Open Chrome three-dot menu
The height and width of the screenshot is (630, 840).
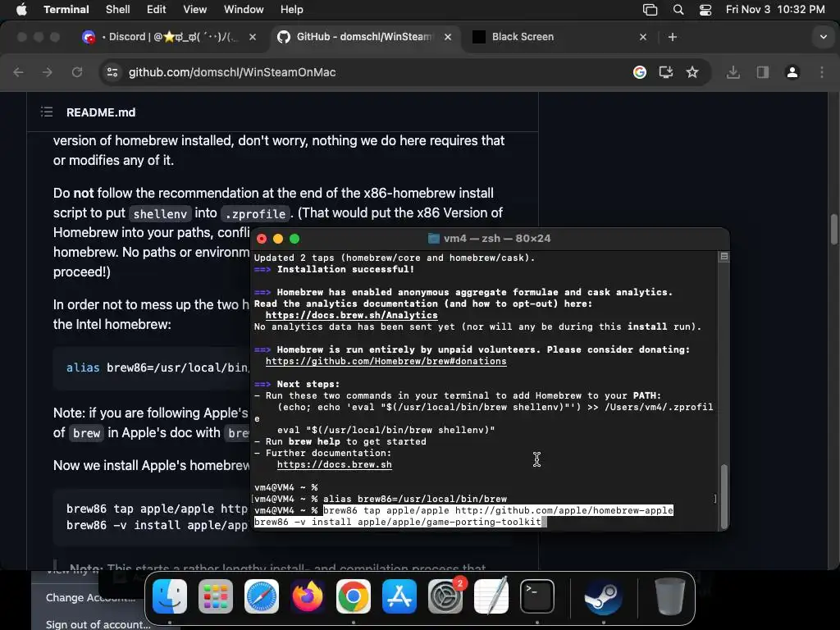pos(822,72)
